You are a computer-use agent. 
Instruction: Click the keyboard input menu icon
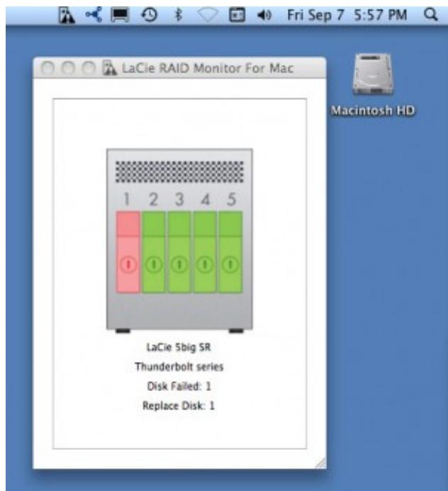(x=237, y=15)
